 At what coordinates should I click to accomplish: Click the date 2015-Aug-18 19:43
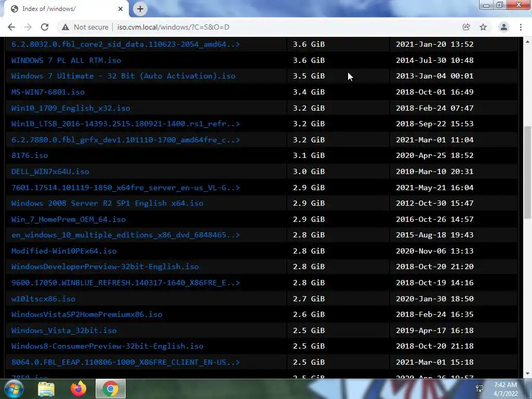[435, 235]
